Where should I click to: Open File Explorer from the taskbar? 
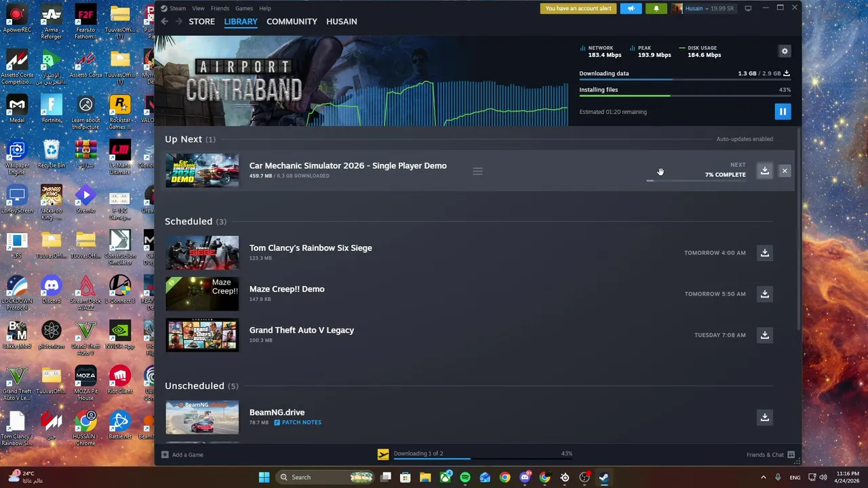point(425,477)
